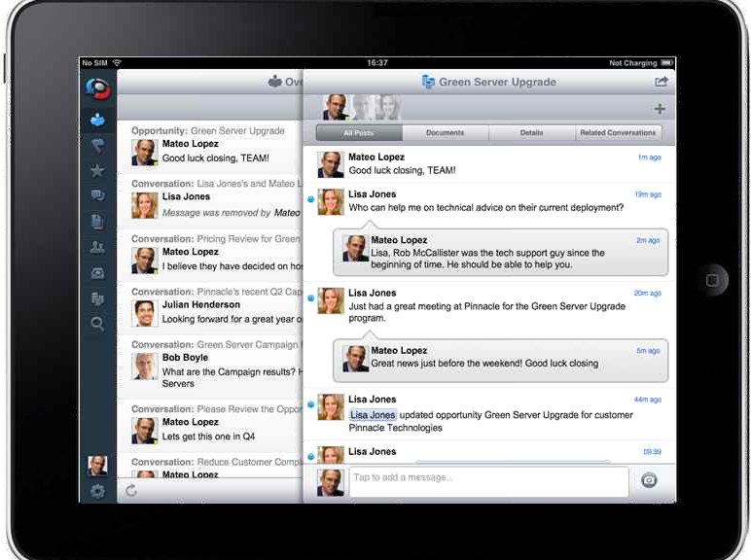The image size is (751, 560).
Task: Open the settings gear in sidebar
Action: point(97,491)
